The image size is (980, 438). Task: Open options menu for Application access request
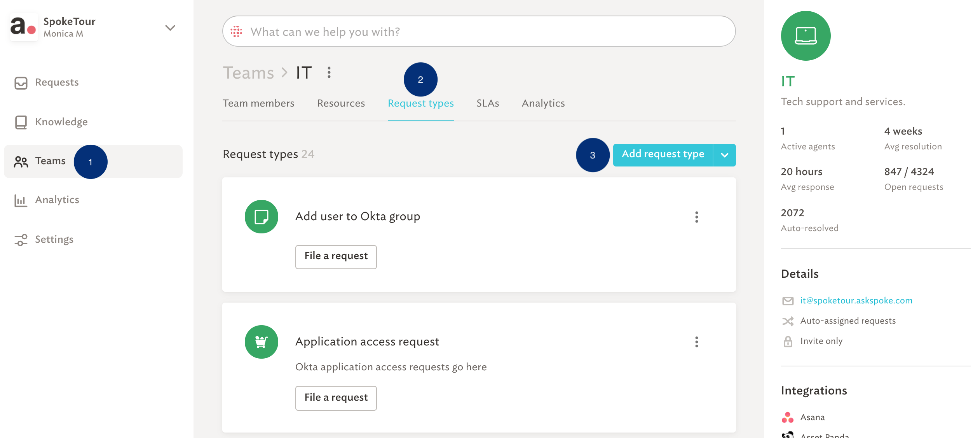(x=697, y=342)
